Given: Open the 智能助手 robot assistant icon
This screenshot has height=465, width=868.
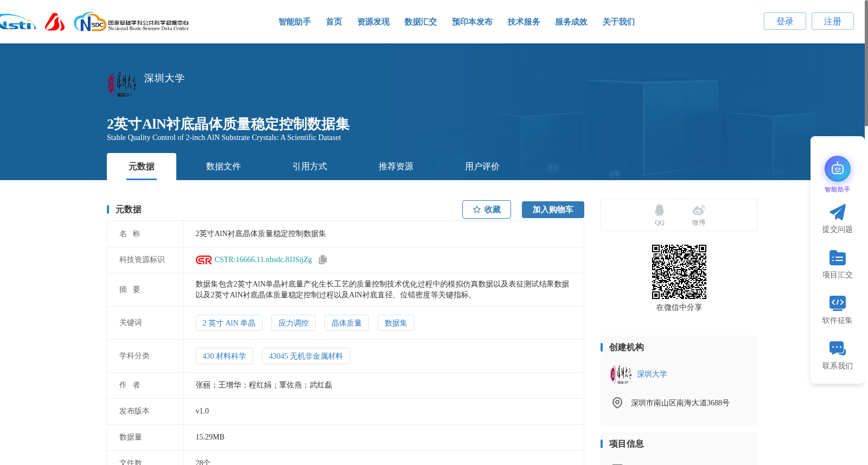Looking at the screenshot, I should click(x=837, y=169).
